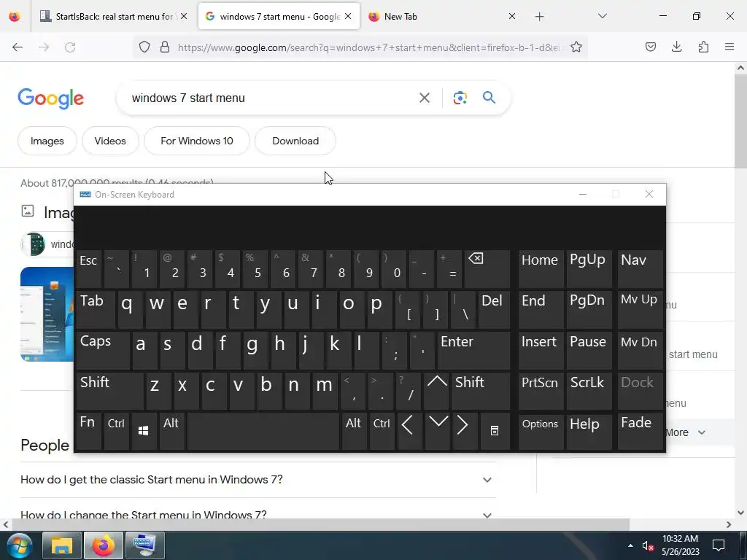Filter results by Videos chip
This screenshot has height=560, width=747.
[110, 141]
